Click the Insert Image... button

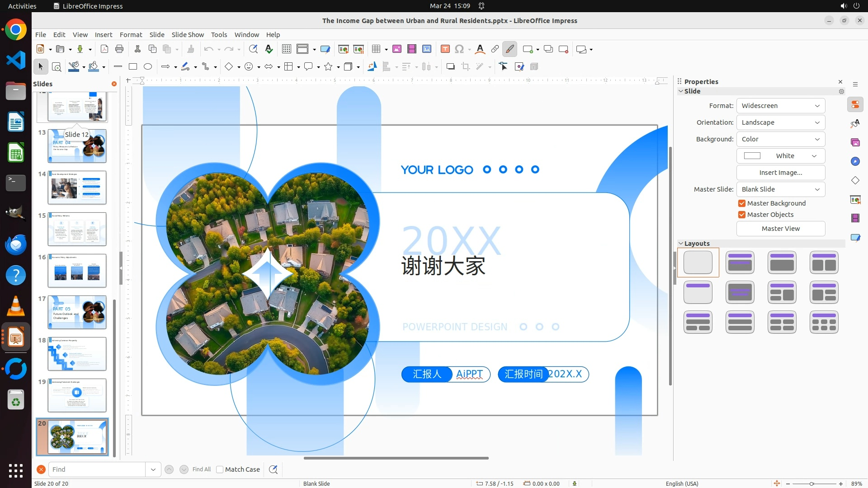pos(780,173)
